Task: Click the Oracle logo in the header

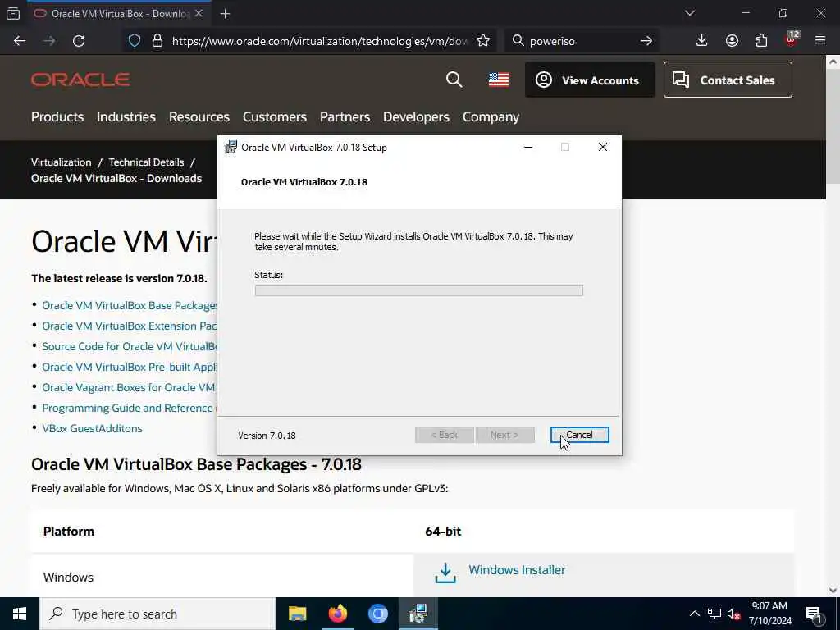Action: [80, 80]
